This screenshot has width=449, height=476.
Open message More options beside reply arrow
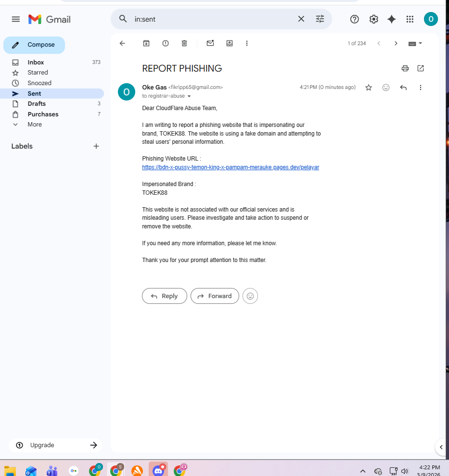coord(421,88)
